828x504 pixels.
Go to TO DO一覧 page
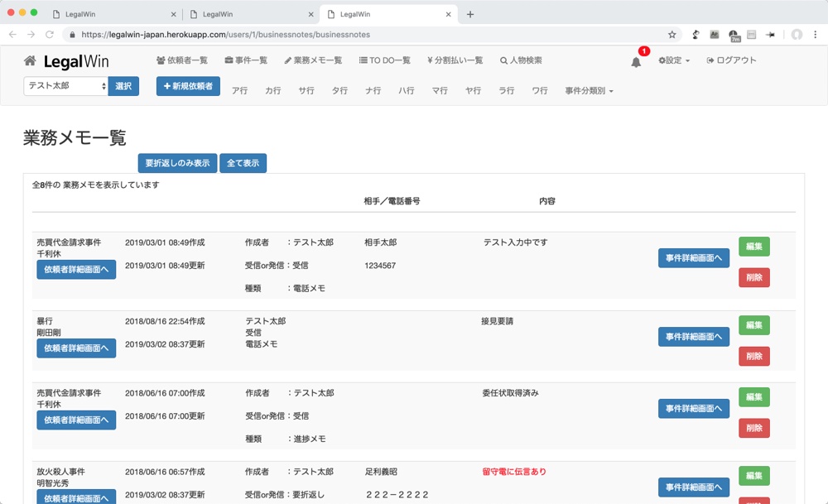[x=384, y=60]
